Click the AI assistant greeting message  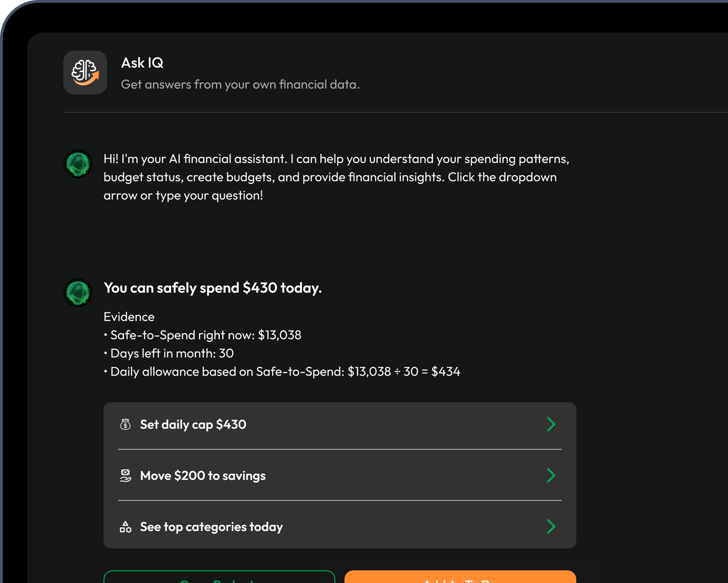pyautogui.click(x=336, y=177)
